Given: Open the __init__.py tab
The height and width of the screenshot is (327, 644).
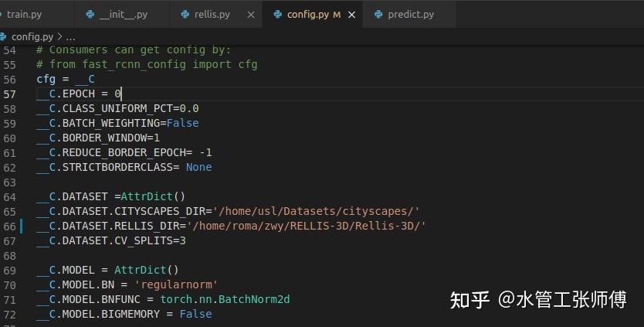Looking at the screenshot, I should (x=123, y=15).
